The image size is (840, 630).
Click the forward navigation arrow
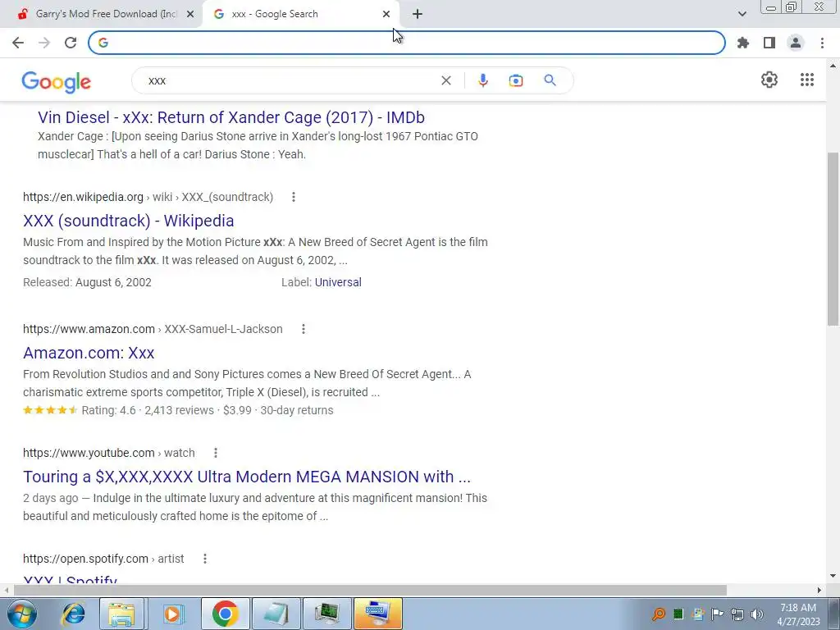44,43
